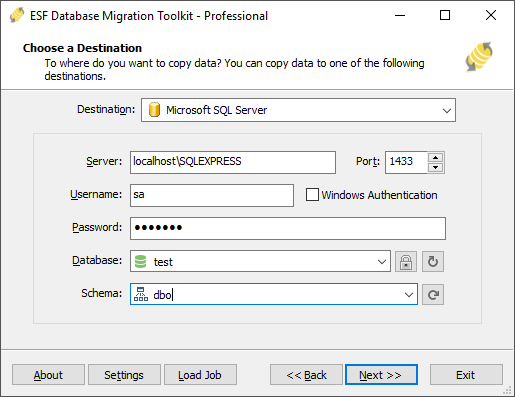The width and height of the screenshot is (515, 397).
Task: Increase the port number with up arrow
Action: [x=435, y=157]
